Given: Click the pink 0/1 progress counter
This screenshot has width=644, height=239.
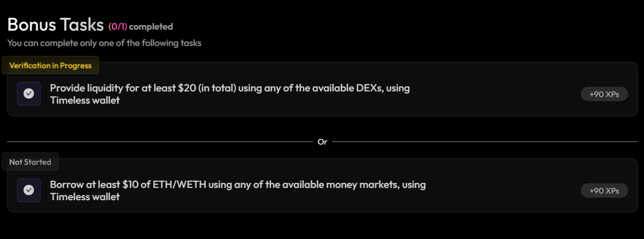Looking at the screenshot, I should click(118, 27).
